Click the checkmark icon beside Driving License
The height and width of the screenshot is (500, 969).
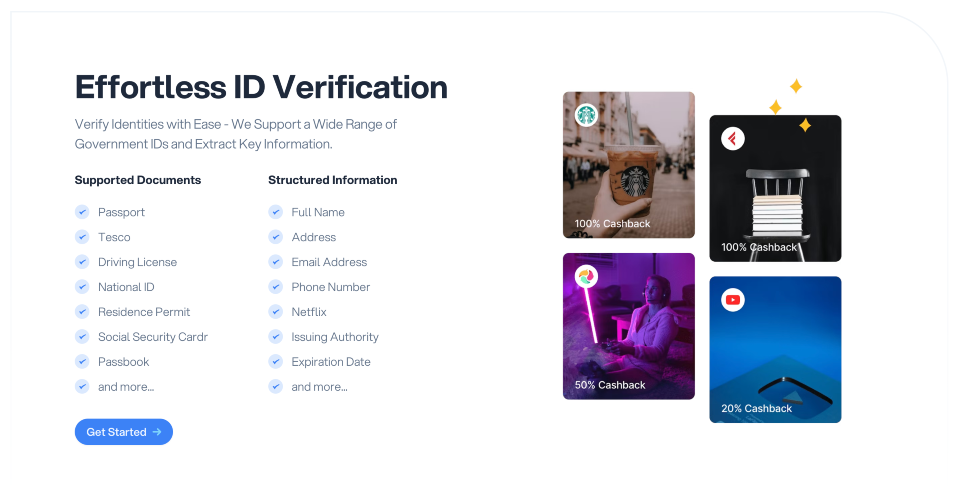(x=82, y=262)
